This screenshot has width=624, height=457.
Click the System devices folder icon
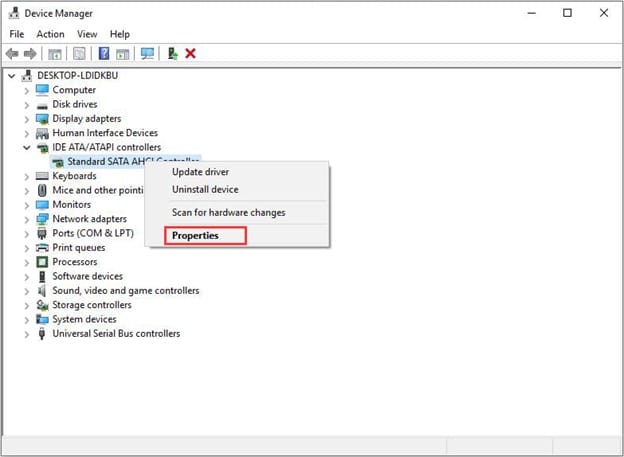coord(42,319)
